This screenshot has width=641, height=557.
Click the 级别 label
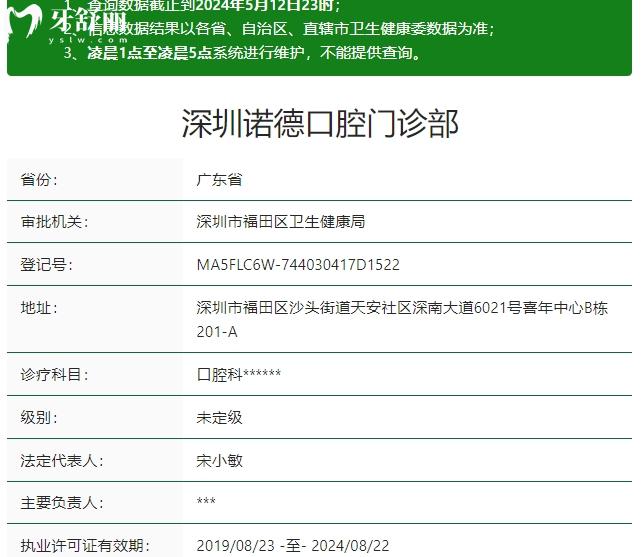(x=39, y=418)
